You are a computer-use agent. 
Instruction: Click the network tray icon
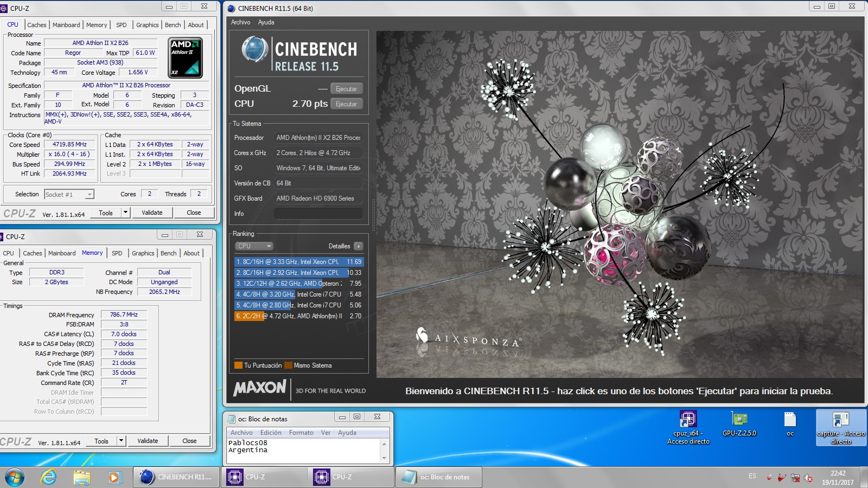[x=795, y=478]
